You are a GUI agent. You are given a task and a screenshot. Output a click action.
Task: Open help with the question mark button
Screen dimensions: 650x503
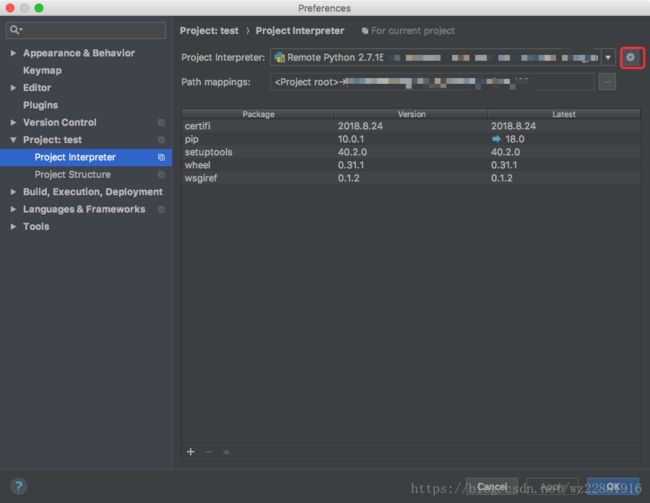[x=19, y=486]
